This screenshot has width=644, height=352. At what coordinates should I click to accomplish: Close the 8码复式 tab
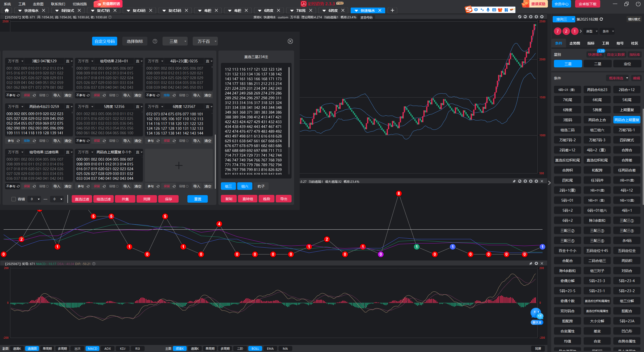point(79,11)
